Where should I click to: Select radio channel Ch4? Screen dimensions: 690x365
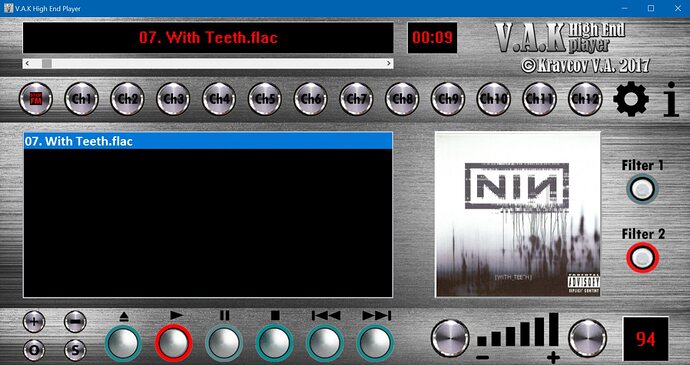point(219,99)
